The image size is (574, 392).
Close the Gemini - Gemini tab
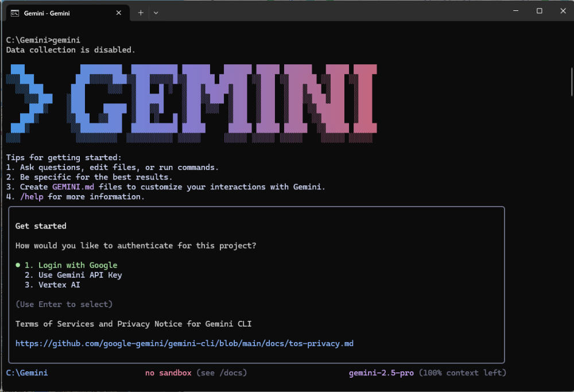(119, 13)
